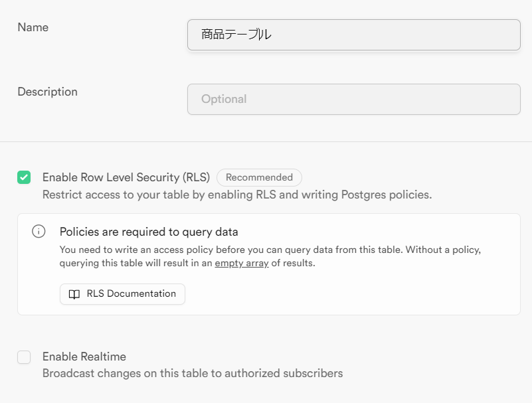
Task: Uncheck Enable Row Level Security checkbox
Action: point(24,177)
